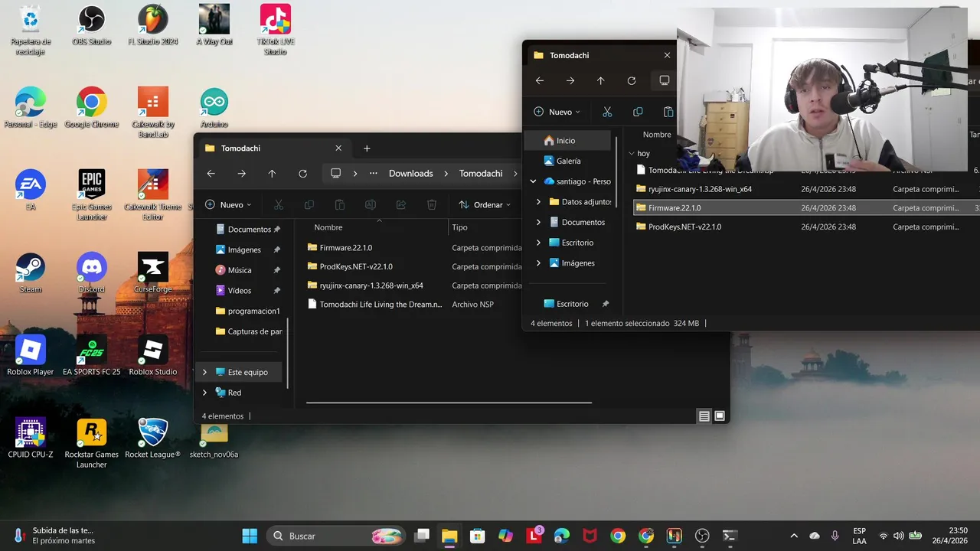Go up one level in rear Tomodachi window
This screenshot has width=980, height=551.
[x=600, y=80]
